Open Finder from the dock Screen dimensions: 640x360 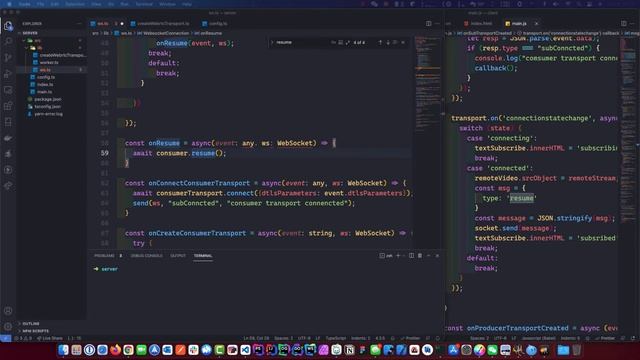click(63, 350)
